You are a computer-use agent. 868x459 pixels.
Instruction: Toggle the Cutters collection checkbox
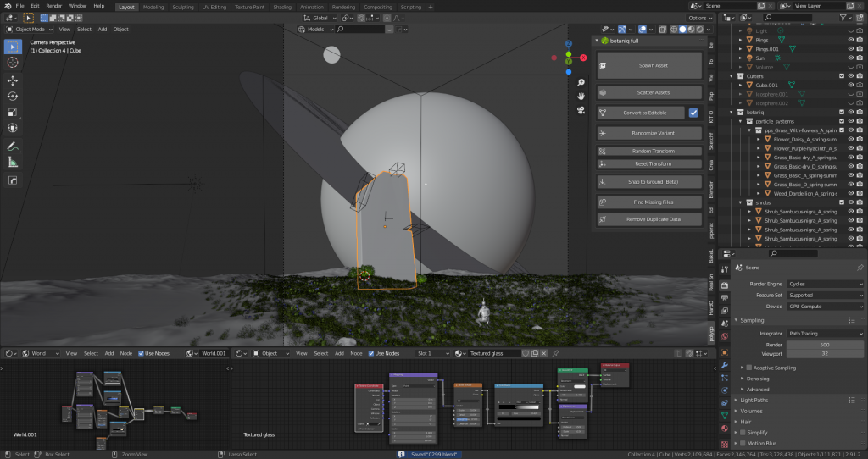842,76
